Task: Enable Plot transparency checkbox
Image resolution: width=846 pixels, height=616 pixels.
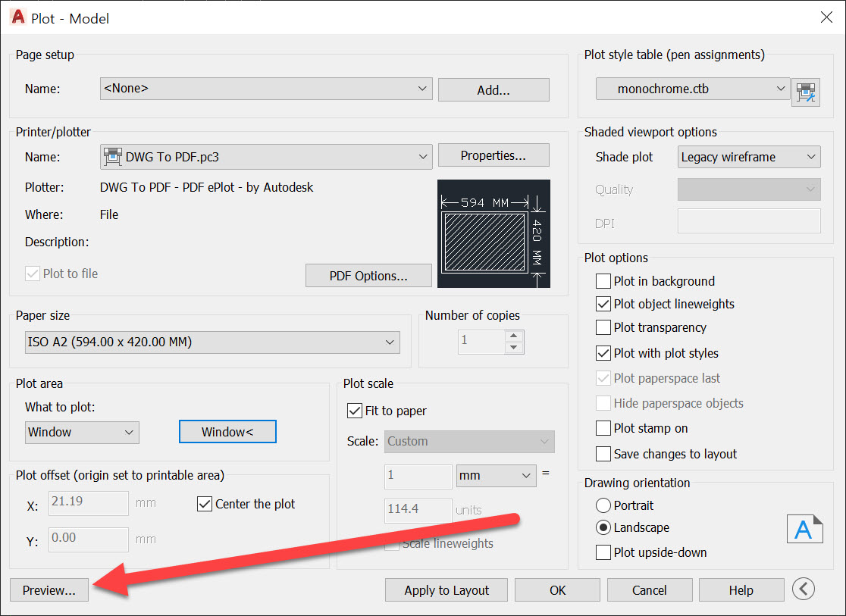Action: tap(603, 327)
